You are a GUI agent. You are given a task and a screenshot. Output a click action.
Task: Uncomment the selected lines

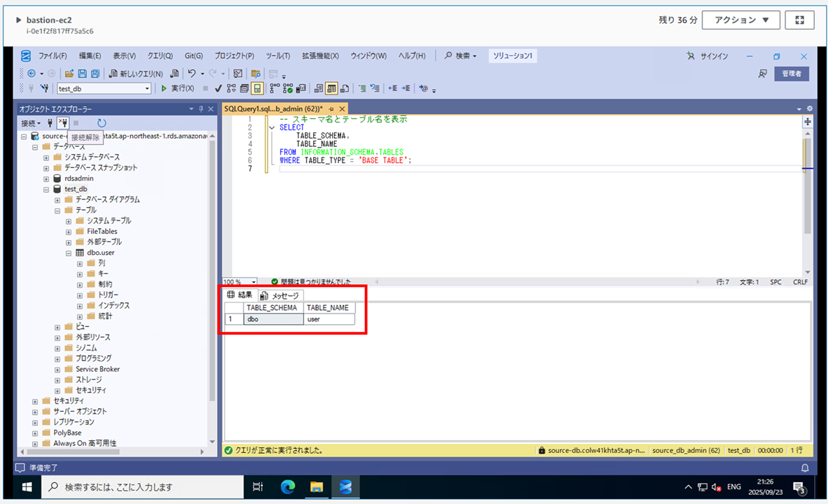[x=375, y=88]
